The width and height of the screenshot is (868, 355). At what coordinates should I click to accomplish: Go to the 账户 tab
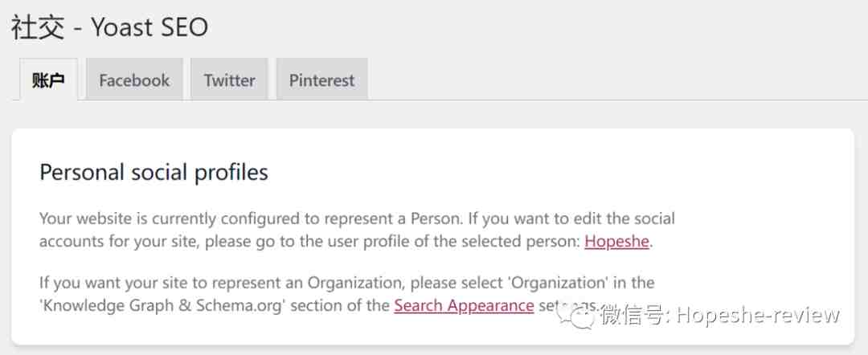coord(49,80)
